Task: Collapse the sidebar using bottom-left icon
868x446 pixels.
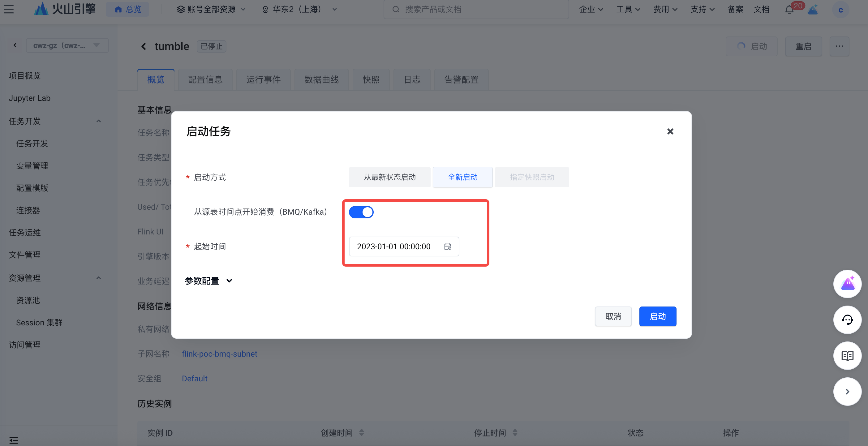Action: click(14, 440)
